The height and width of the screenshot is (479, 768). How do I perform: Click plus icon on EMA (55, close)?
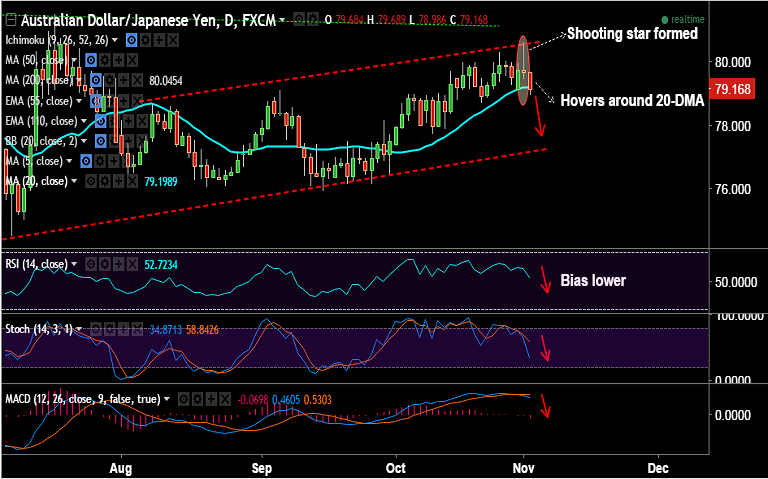pyautogui.click(x=123, y=101)
